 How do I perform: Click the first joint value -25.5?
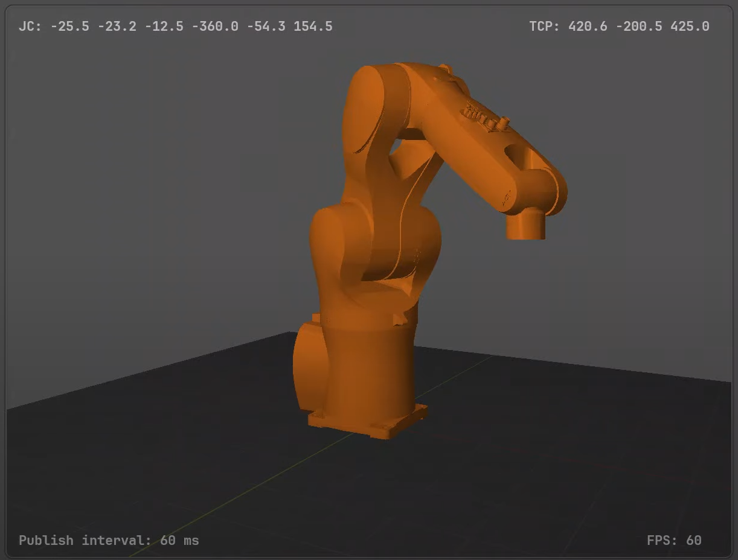69,27
